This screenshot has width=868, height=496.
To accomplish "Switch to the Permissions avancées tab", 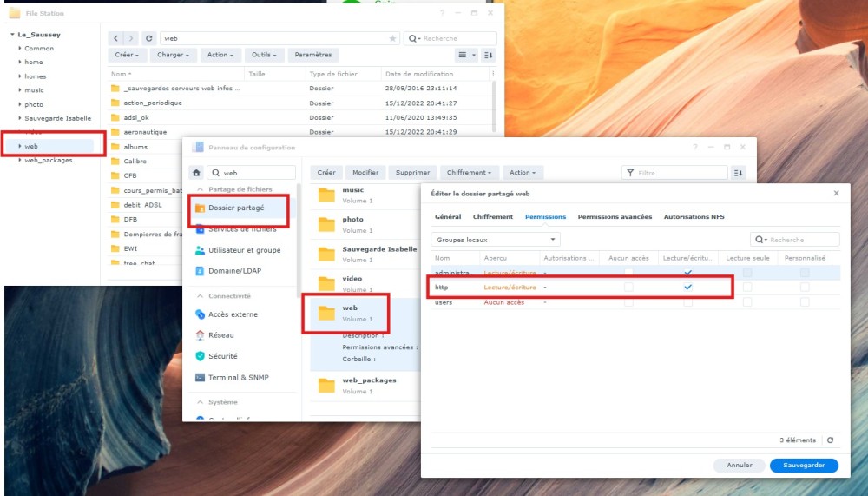I will tap(615, 216).
